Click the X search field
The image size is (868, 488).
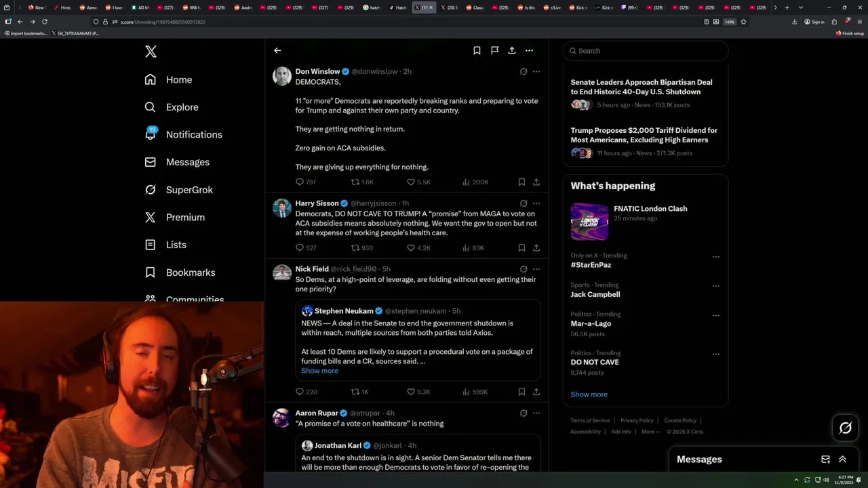pos(646,51)
